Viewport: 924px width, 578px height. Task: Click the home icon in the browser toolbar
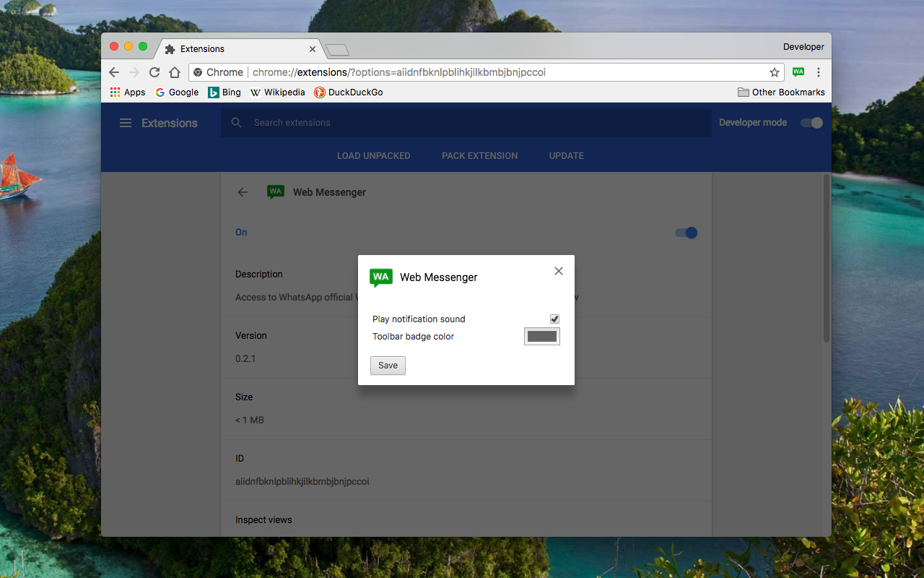point(175,72)
